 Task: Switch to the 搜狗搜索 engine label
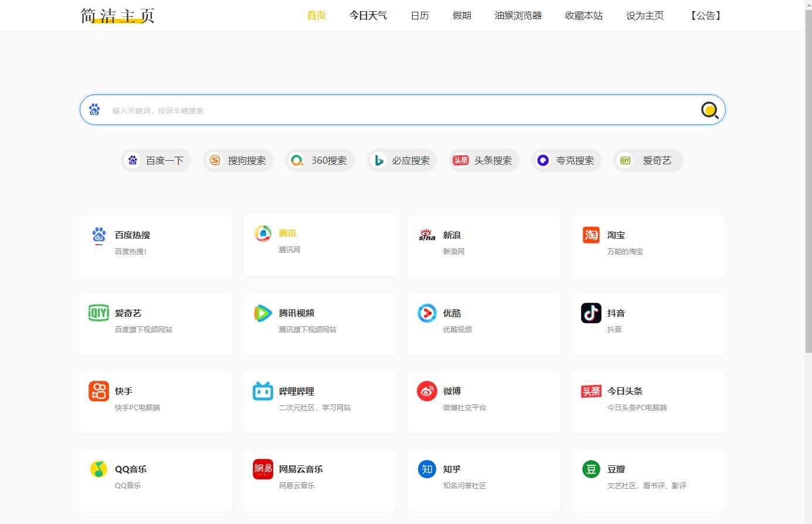[x=247, y=160]
